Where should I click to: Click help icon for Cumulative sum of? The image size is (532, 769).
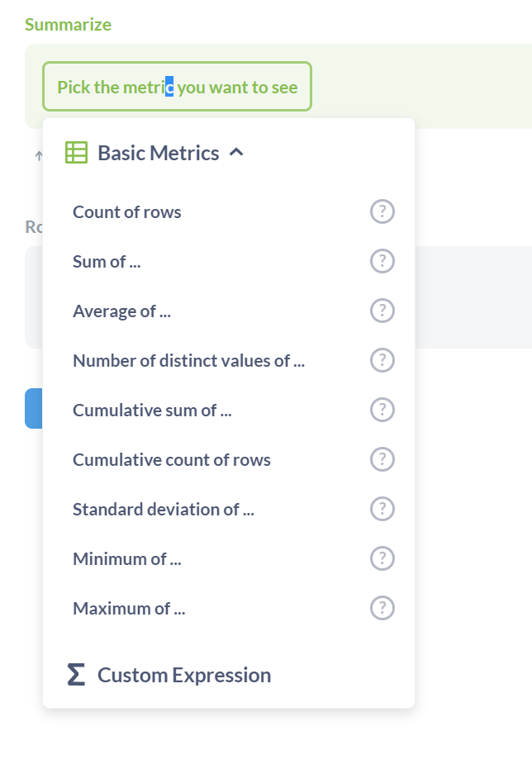click(382, 411)
